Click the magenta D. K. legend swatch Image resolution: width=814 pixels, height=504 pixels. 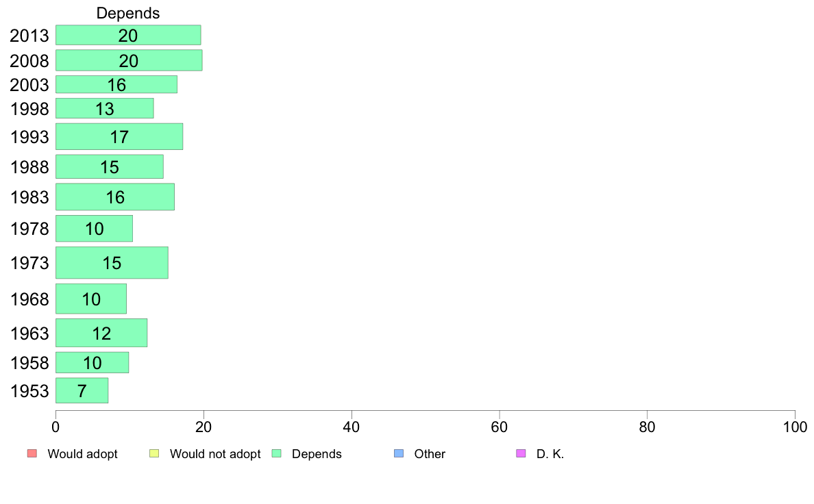pos(521,453)
